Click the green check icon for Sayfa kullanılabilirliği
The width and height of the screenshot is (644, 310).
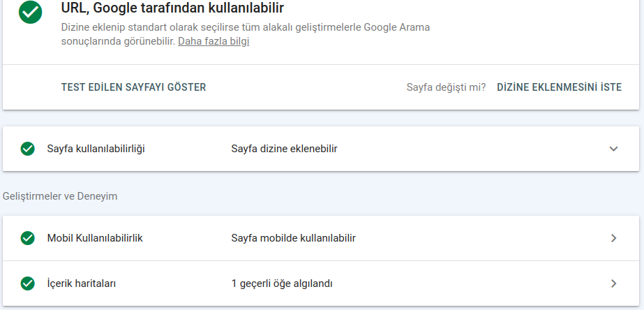(27, 149)
